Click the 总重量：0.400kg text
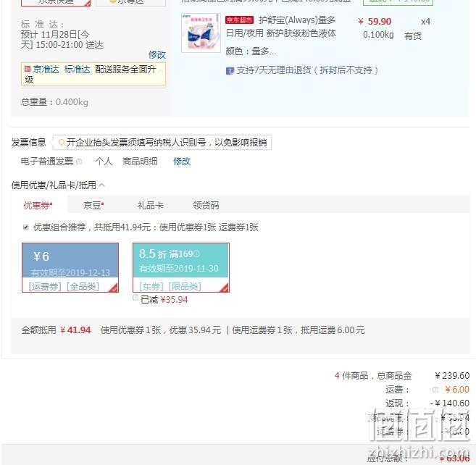 point(54,102)
